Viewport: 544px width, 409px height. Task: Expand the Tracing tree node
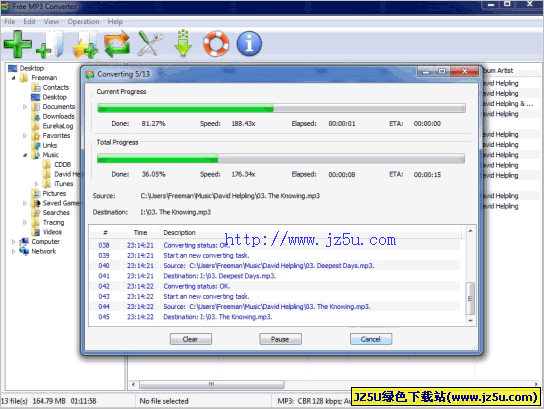pos(25,222)
